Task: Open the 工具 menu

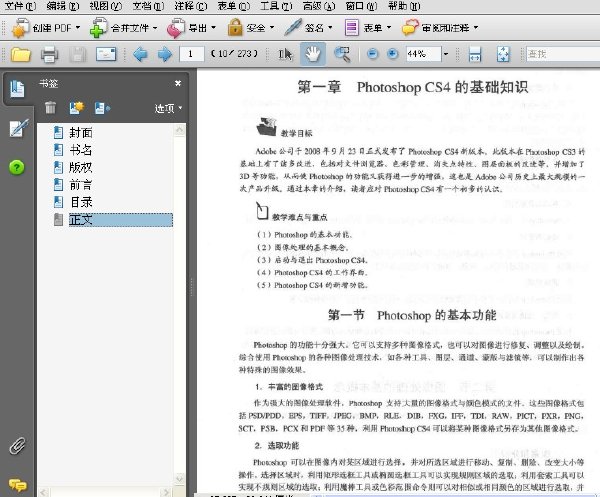Action: pyautogui.click(x=276, y=6)
